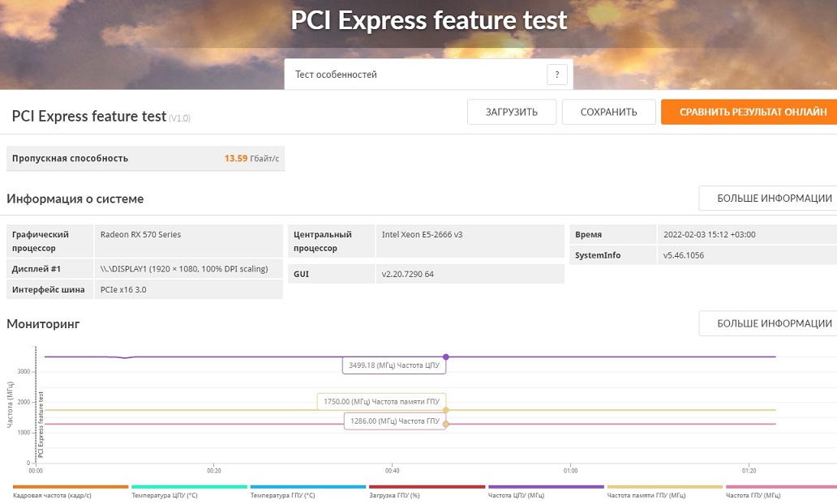Screen dimensions: 837x504
Task: Click the pink GPU frequency data point
Action: 445,424
